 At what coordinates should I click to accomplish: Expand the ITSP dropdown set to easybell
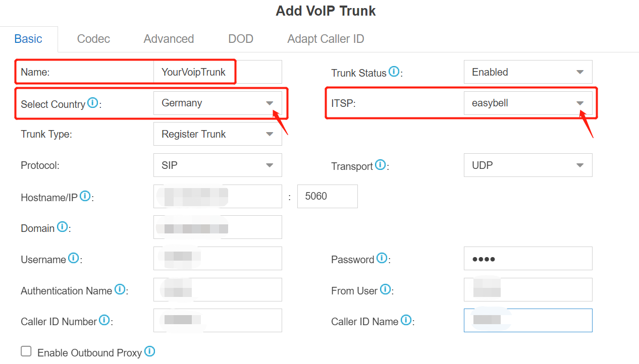(x=527, y=103)
